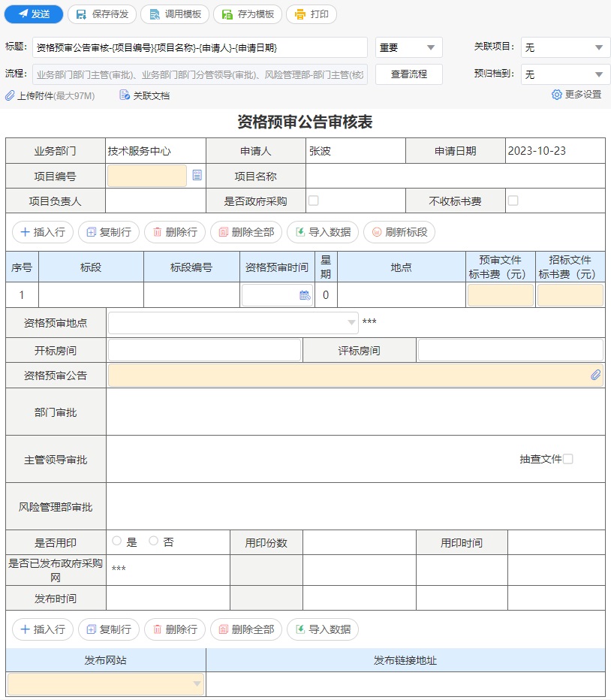Check the 是否政府采购 checkbox
This screenshot has height=700, width=611.
pyautogui.click(x=314, y=201)
